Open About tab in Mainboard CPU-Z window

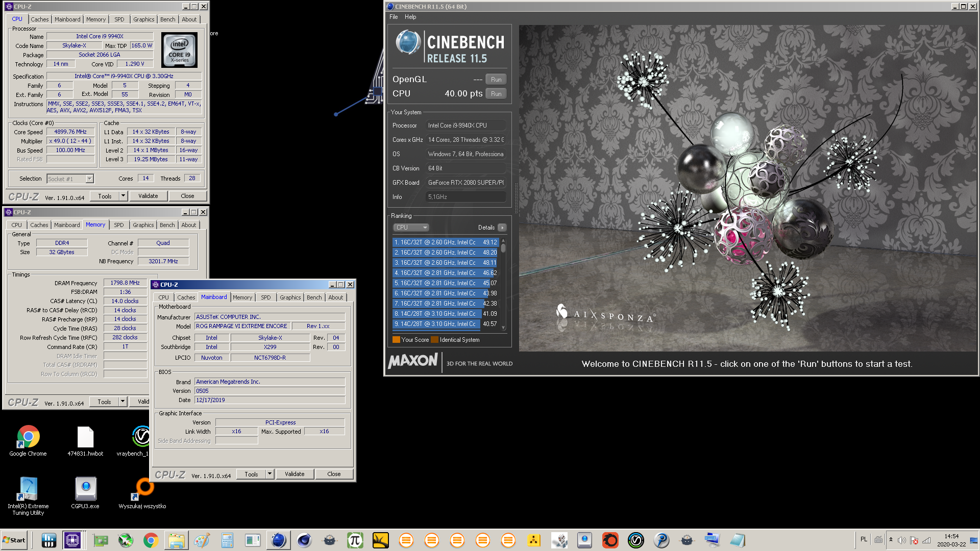[336, 297]
